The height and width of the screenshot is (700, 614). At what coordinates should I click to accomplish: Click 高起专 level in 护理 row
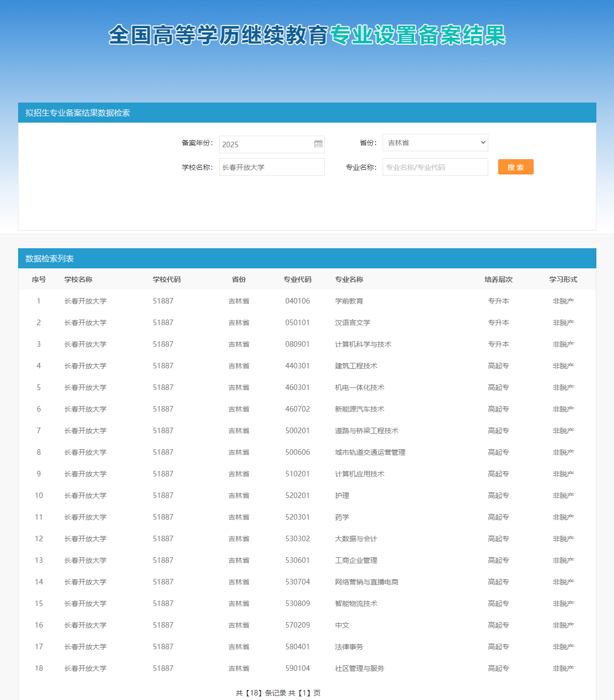499,495
